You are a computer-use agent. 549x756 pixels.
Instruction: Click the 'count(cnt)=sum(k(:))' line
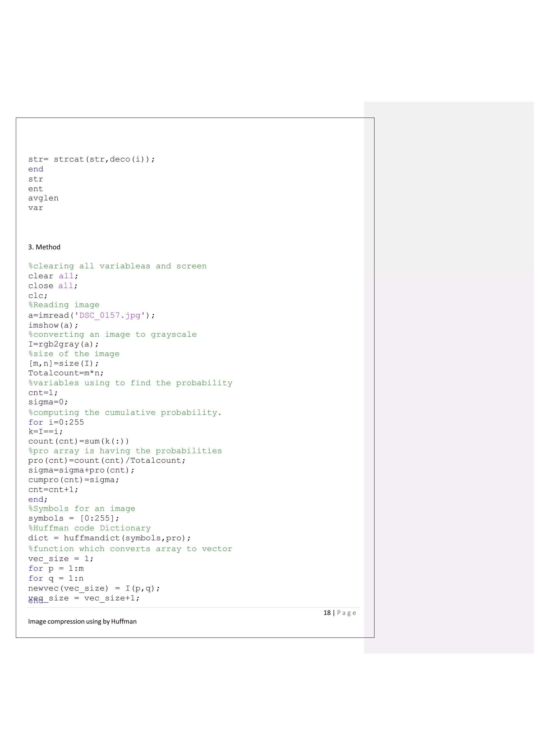pos(79,441)
